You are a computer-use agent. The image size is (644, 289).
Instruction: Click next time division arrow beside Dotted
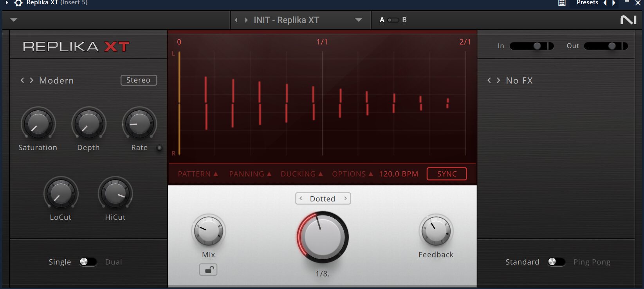(x=345, y=199)
